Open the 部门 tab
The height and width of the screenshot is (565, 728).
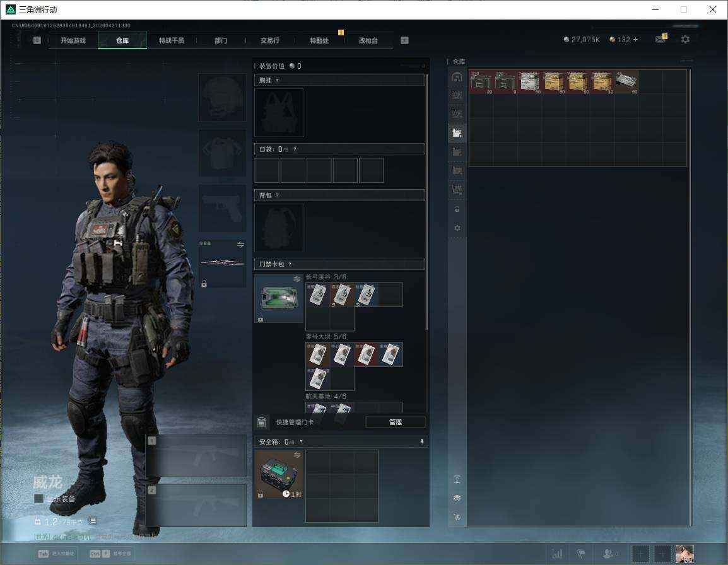pos(221,40)
